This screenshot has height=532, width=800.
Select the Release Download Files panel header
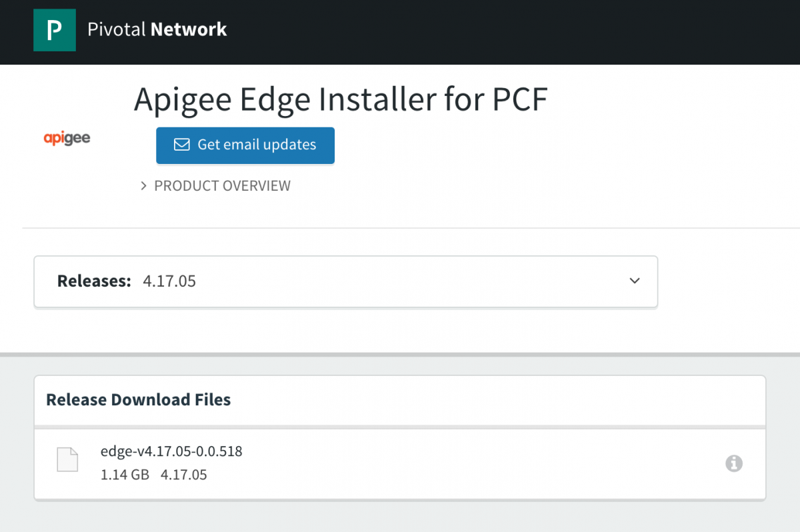[138, 399]
